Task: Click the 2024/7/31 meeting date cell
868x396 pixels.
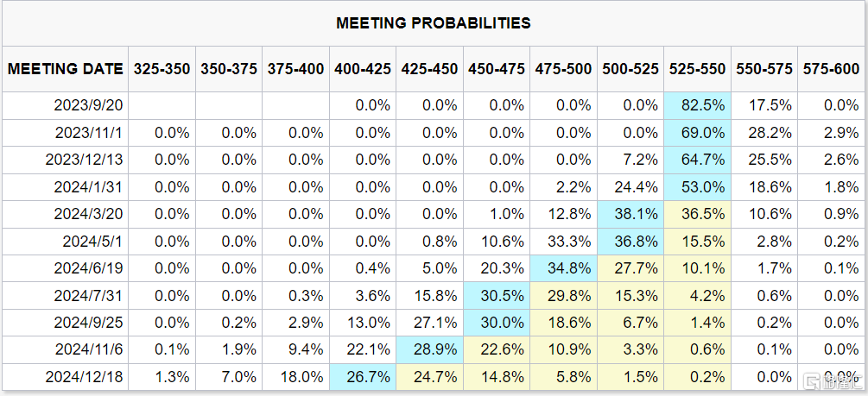Action: [x=90, y=295]
